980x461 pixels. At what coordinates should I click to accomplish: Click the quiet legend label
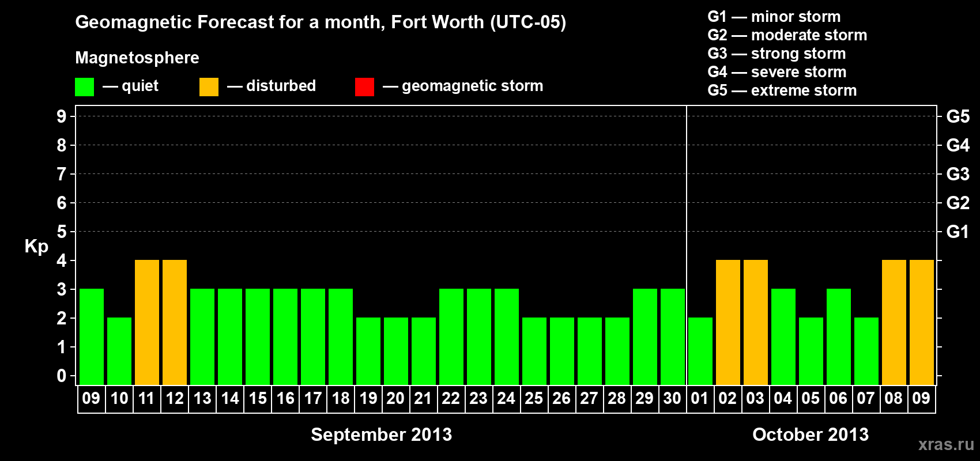(x=140, y=86)
